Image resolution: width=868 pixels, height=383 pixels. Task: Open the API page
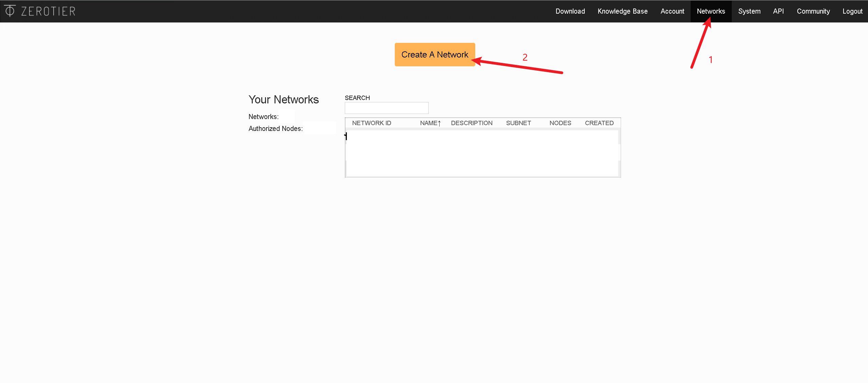pyautogui.click(x=778, y=11)
